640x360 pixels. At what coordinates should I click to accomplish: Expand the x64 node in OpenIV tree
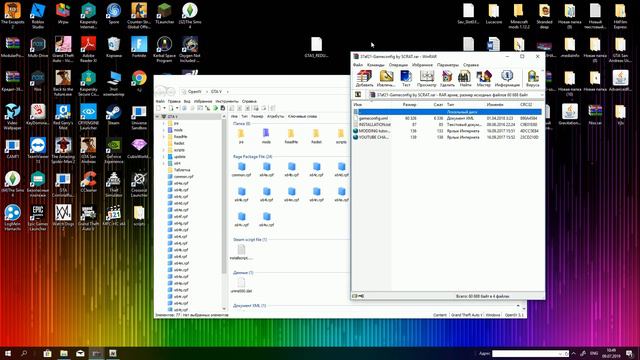(x=164, y=163)
